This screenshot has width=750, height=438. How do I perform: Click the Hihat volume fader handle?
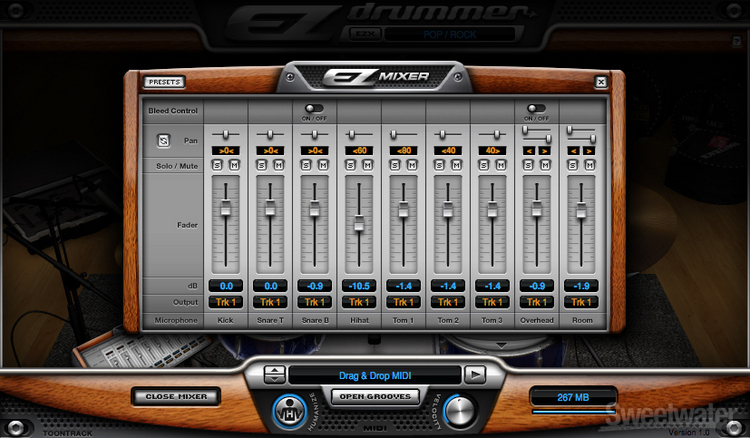(x=359, y=224)
